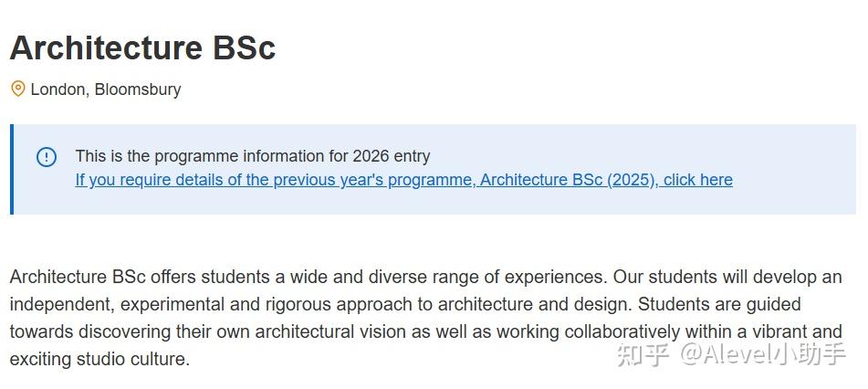Click the "2026 entry" programme information text

[x=391, y=156]
